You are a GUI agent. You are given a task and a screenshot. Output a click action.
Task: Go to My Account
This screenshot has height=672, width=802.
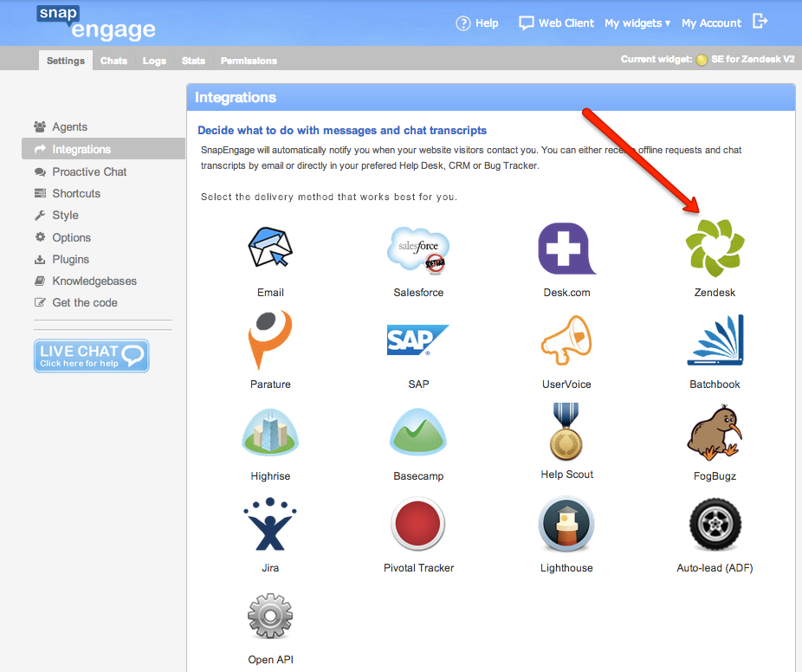(x=711, y=23)
